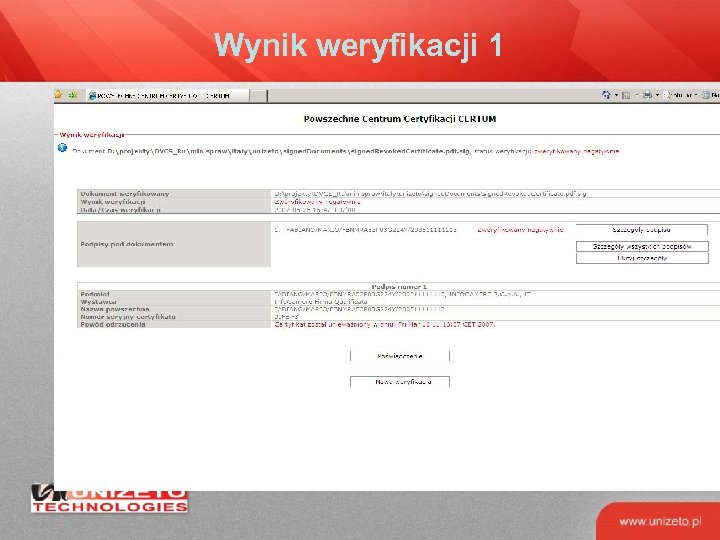Open a new blank browser tab

tap(259, 96)
